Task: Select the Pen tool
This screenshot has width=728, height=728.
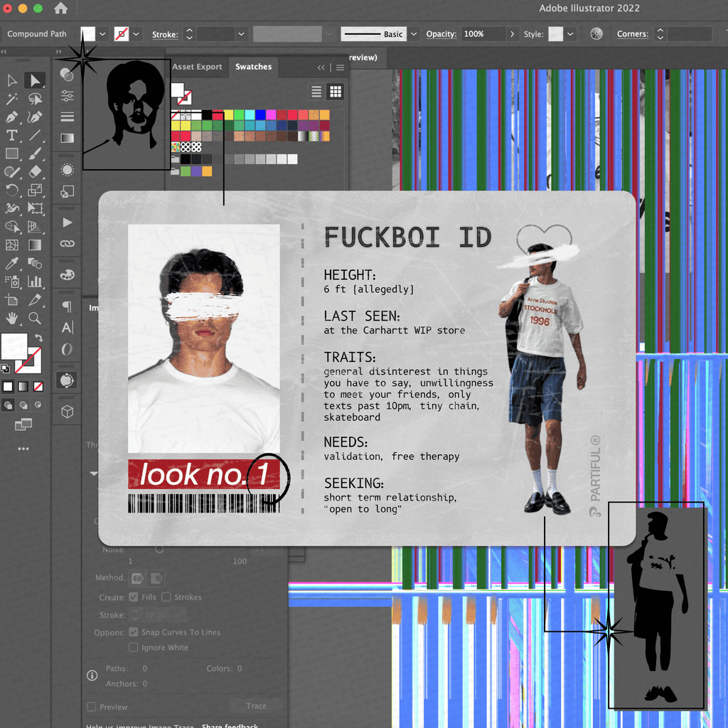Action: (12, 117)
